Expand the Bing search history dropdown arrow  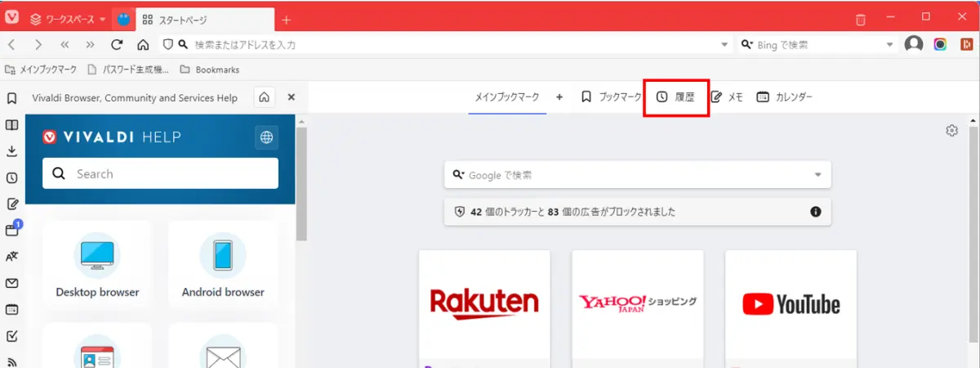tap(890, 44)
